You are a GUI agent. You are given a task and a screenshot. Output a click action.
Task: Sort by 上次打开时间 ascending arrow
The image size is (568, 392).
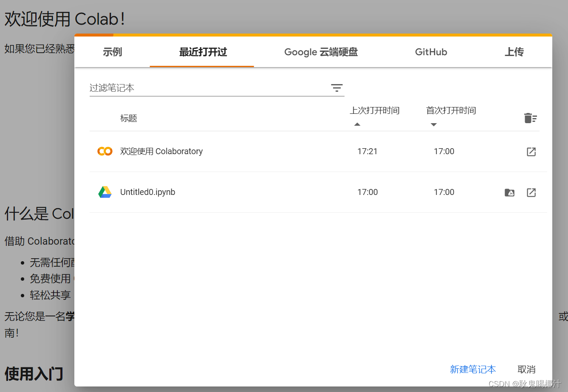[357, 124]
